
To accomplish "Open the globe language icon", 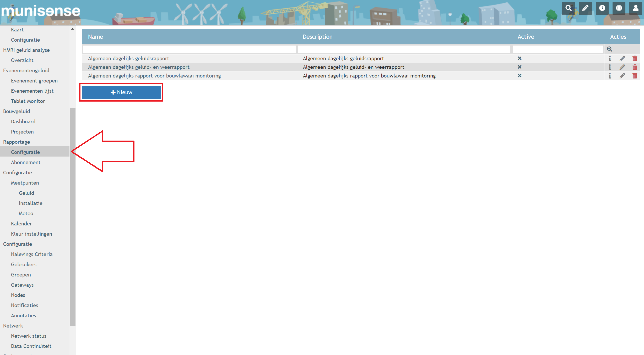I will (x=619, y=8).
